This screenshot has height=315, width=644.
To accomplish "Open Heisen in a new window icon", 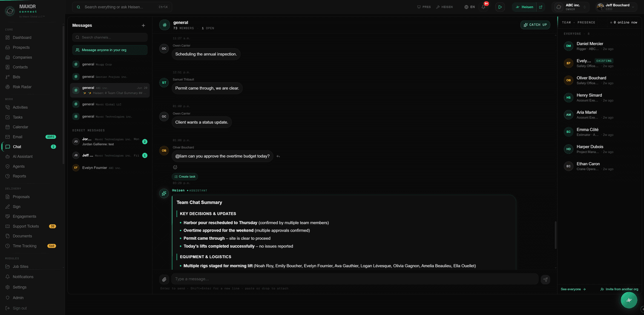I will point(541,7).
